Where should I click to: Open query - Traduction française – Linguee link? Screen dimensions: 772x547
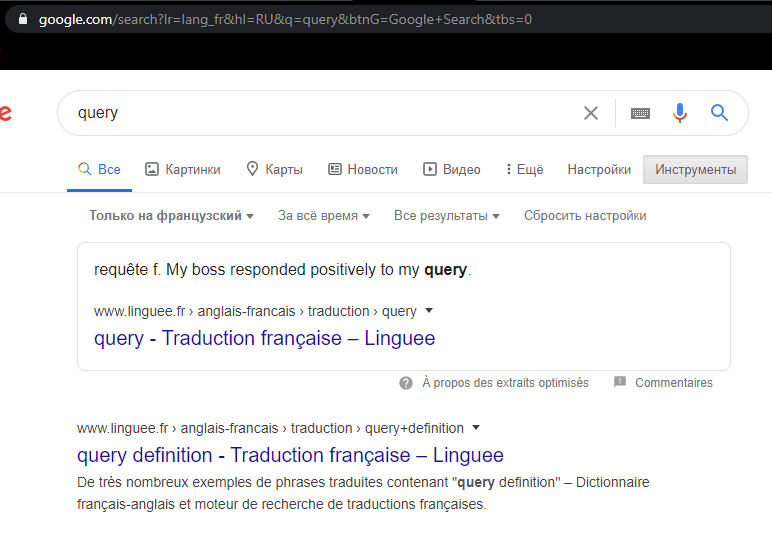tap(264, 338)
